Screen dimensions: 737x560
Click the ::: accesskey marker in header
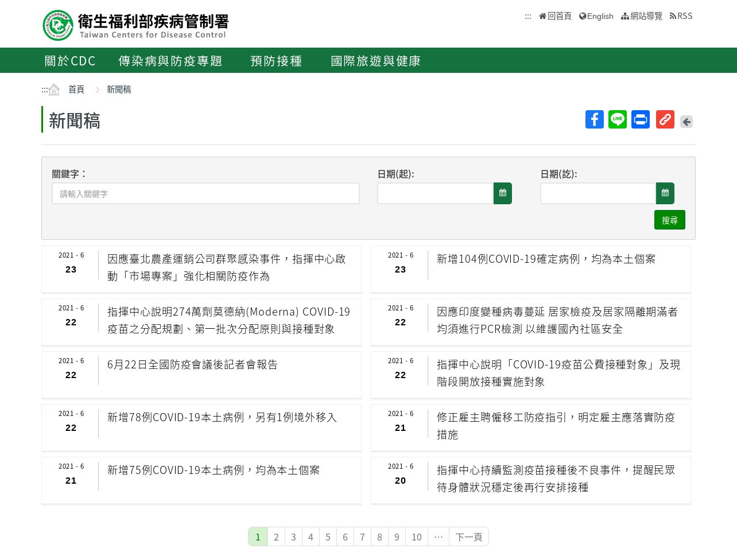pyautogui.click(x=528, y=16)
